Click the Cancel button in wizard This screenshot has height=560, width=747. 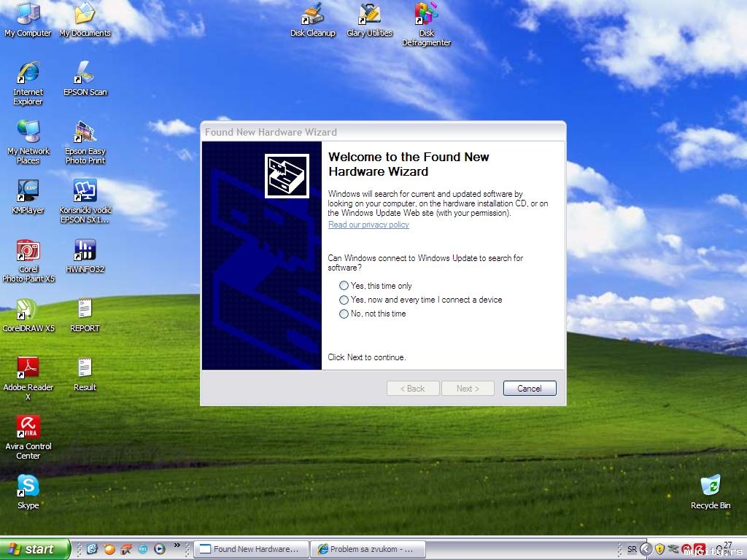click(x=530, y=389)
